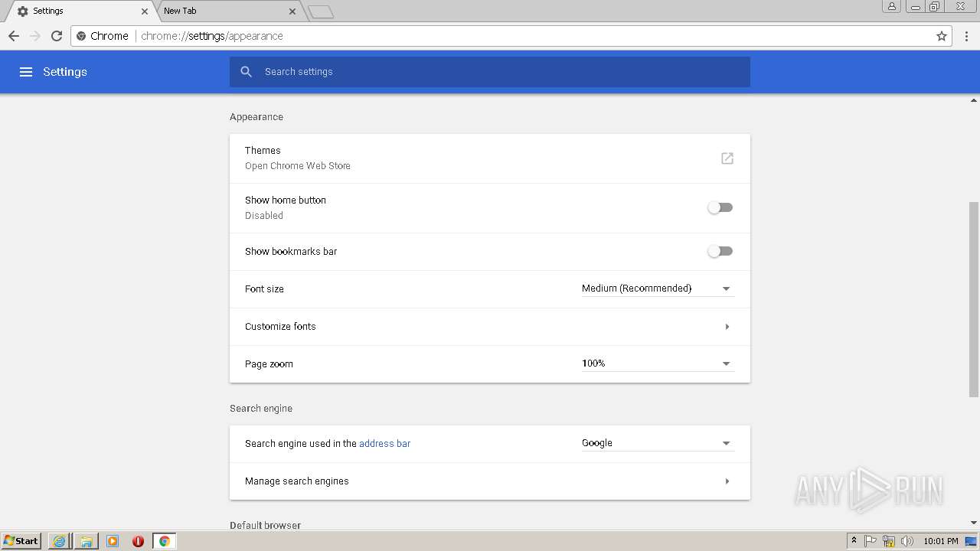Click the Settings title text

coord(65,72)
